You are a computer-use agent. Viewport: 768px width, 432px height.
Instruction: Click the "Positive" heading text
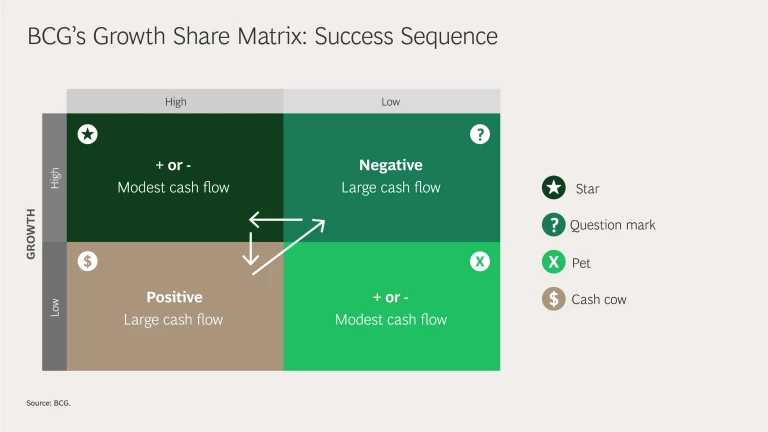(174, 297)
